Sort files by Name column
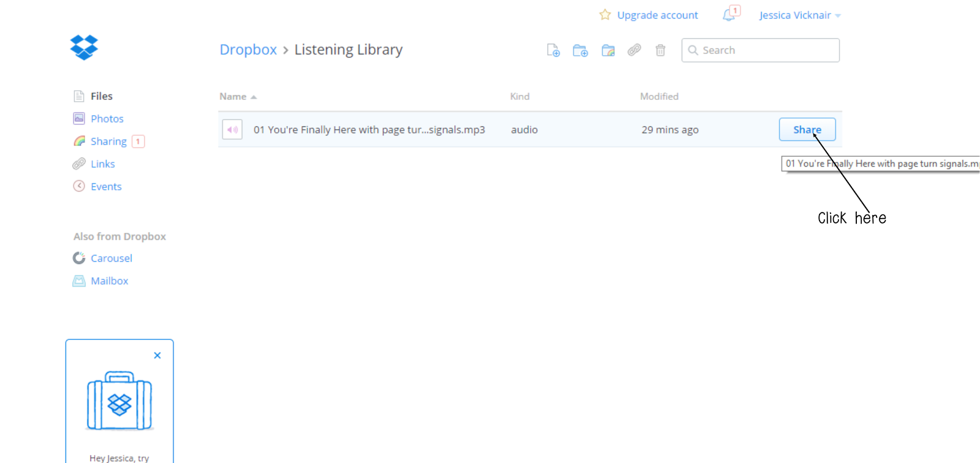The width and height of the screenshot is (980, 463). click(x=238, y=97)
